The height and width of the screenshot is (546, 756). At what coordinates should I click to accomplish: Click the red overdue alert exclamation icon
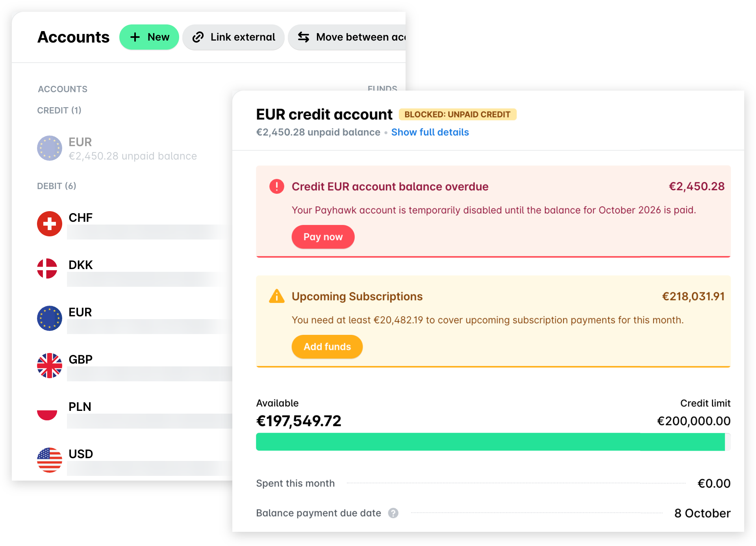click(277, 186)
